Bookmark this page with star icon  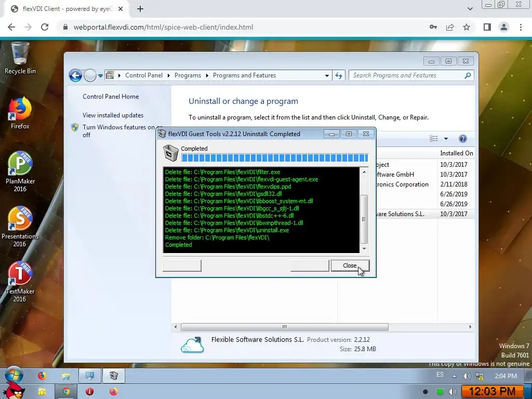coord(467,27)
